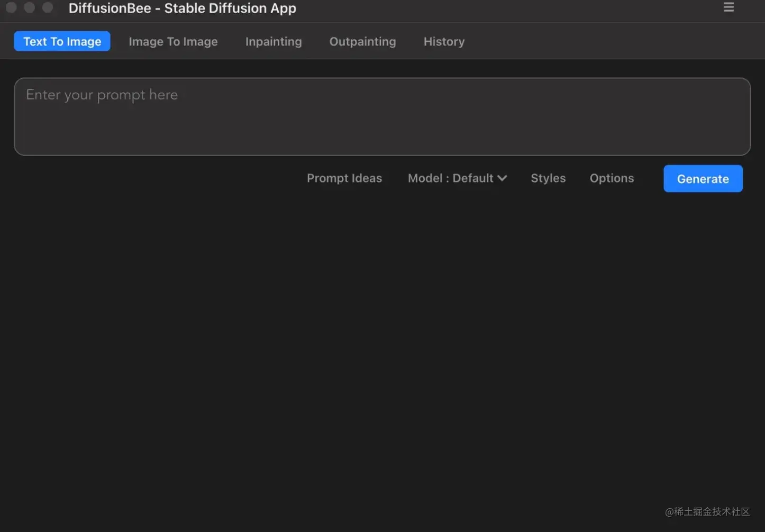Image resolution: width=765 pixels, height=532 pixels.
Task: Close the DiffusionBee window
Action: [x=11, y=7]
